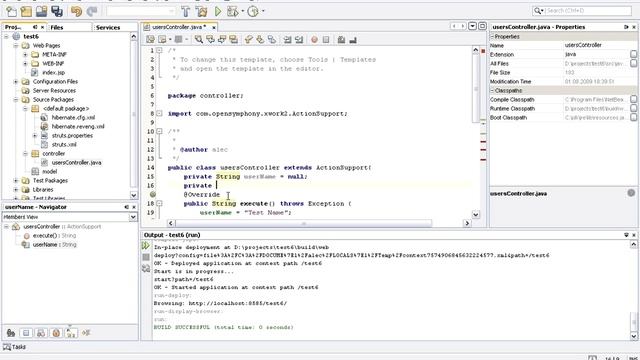The image size is (640, 360).
Task: Expand the META-INF folder
Action: (x=25, y=54)
